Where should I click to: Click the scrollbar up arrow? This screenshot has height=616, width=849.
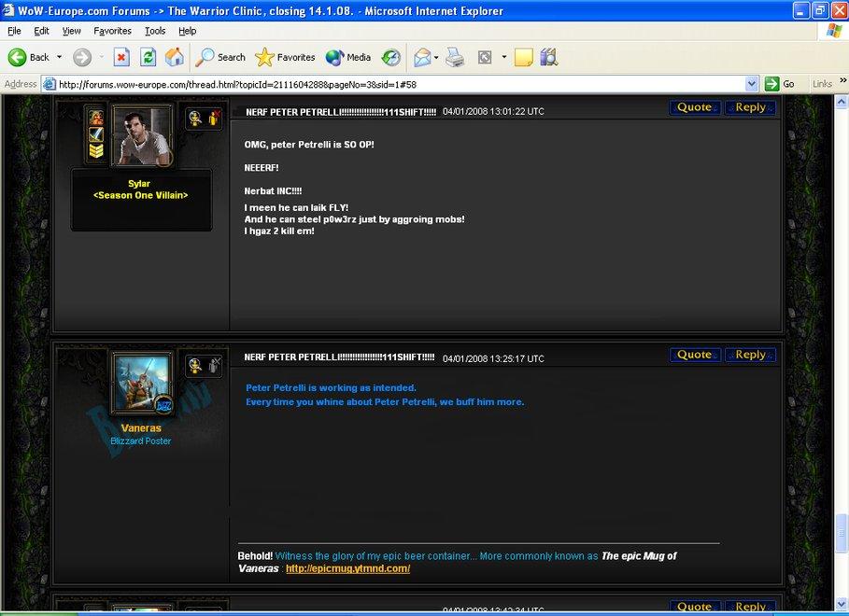[x=841, y=101]
